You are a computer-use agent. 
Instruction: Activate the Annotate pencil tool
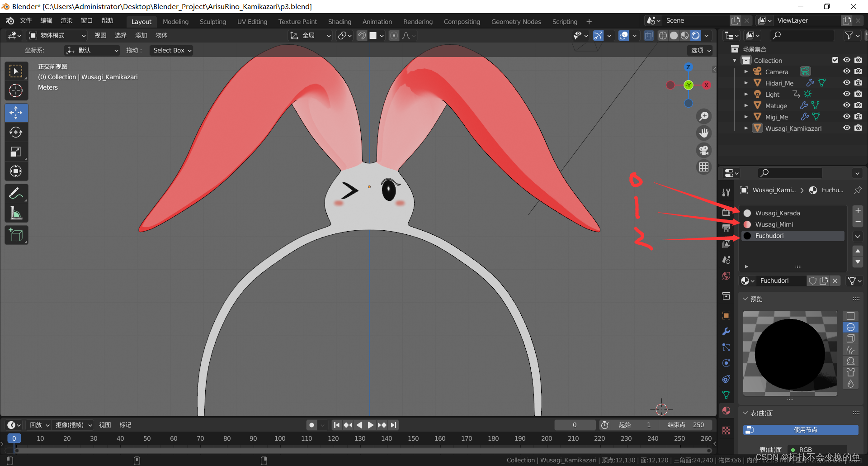[x=16, y=194]
